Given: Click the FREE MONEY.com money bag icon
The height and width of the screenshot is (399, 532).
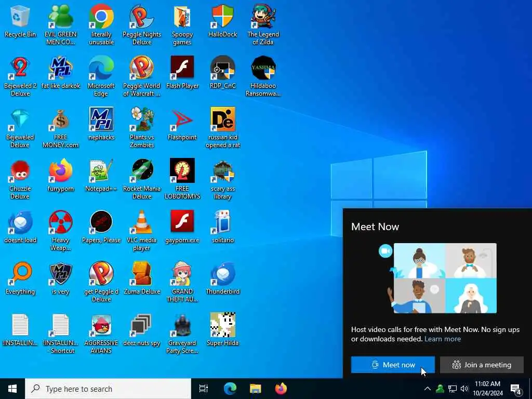Looking at the screenshot, I should (x=60, y=128).
